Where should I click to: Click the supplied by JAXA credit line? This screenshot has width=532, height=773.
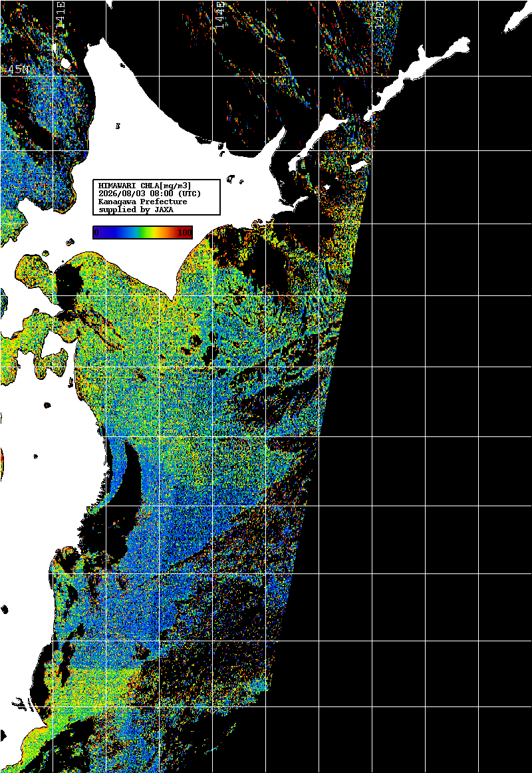[136, 210]
